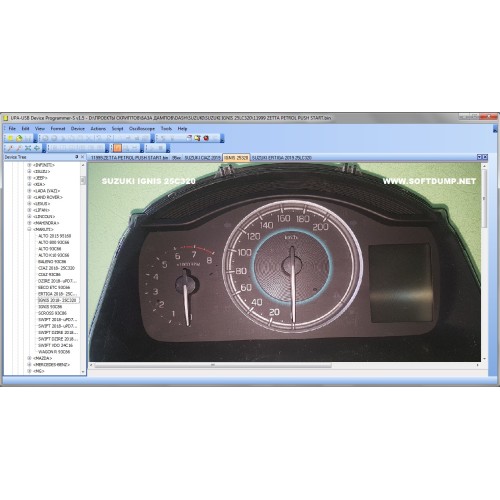Expand the <MERCEDES-BENZ> tree node
This screenshot has height=500, width=500.
29,364
